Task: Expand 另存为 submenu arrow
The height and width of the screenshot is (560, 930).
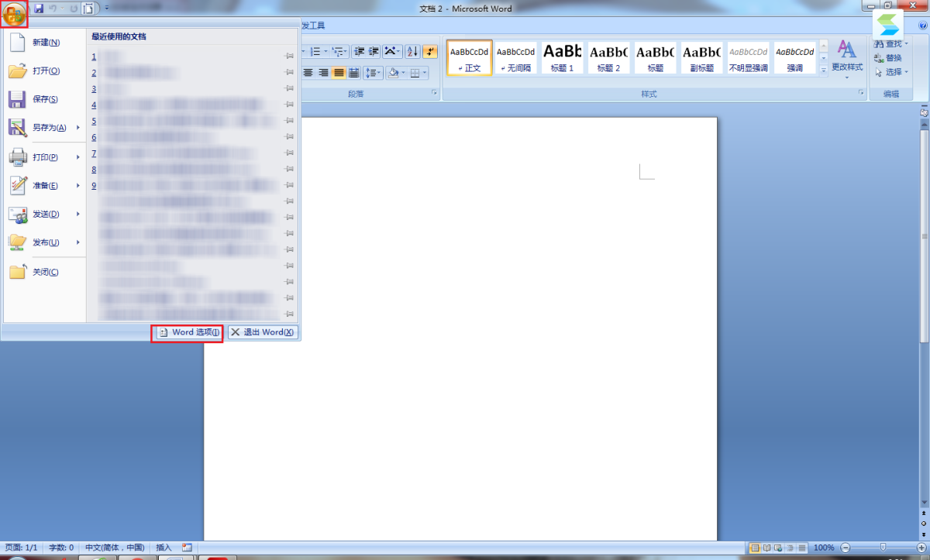Action: click(78, 128)
